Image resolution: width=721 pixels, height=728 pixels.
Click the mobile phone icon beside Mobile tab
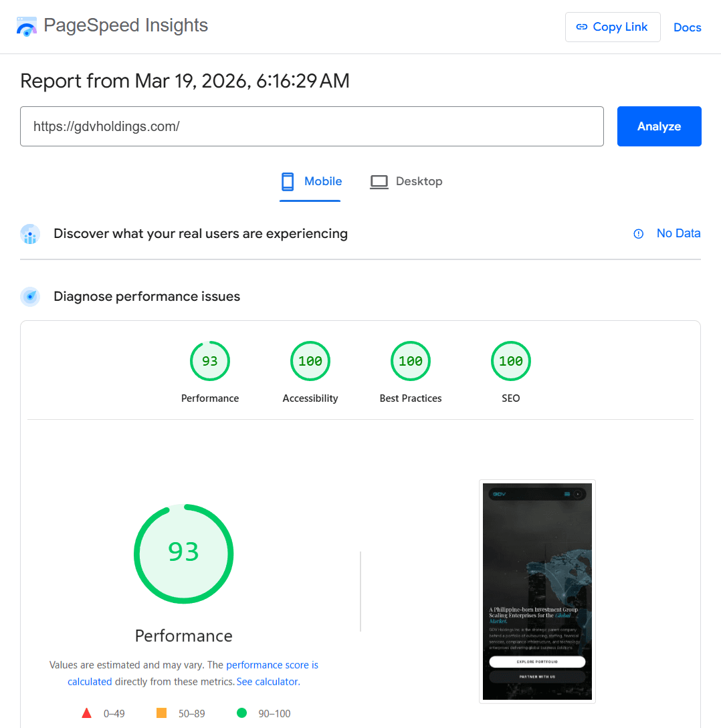pos(288,180)
